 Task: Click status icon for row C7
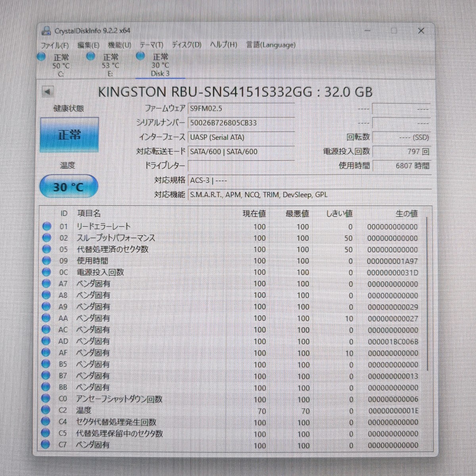point(46,444)
